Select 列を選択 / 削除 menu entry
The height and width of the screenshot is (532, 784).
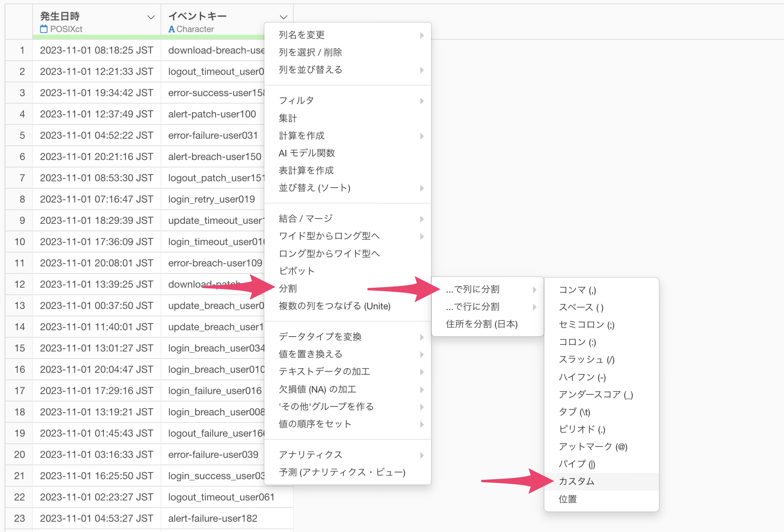click(x=310, y=52)
